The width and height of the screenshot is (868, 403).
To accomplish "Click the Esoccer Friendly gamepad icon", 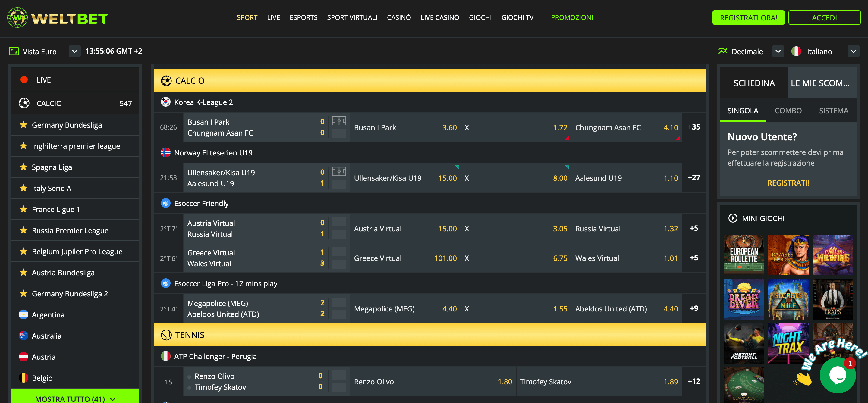I will [165, 203].
